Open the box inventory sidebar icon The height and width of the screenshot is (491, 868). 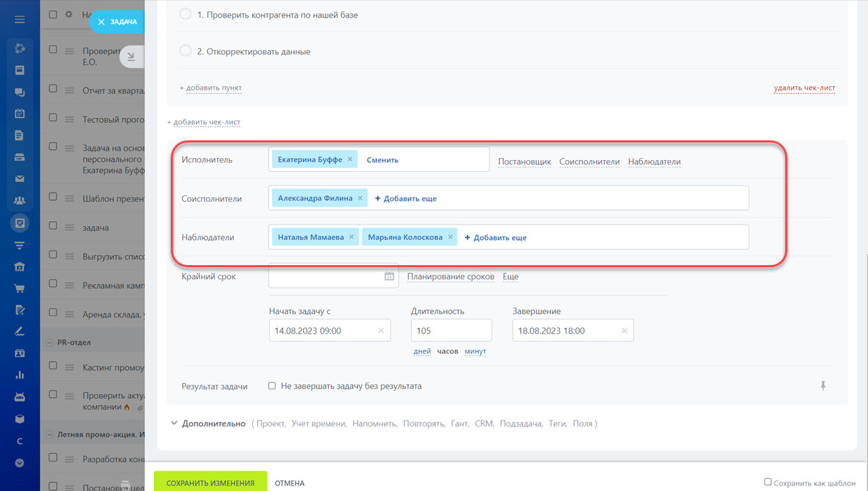click(x=20, y=418)
